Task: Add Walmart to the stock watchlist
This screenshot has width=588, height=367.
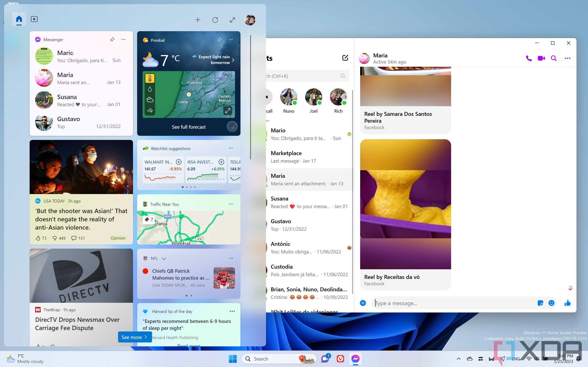Action: 179,162
